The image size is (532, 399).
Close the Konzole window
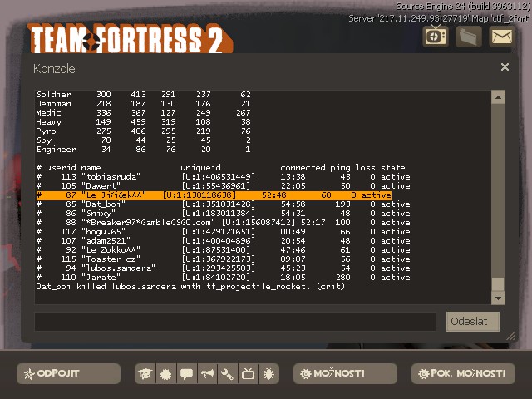pyautogui.click(x=505, y=66)
